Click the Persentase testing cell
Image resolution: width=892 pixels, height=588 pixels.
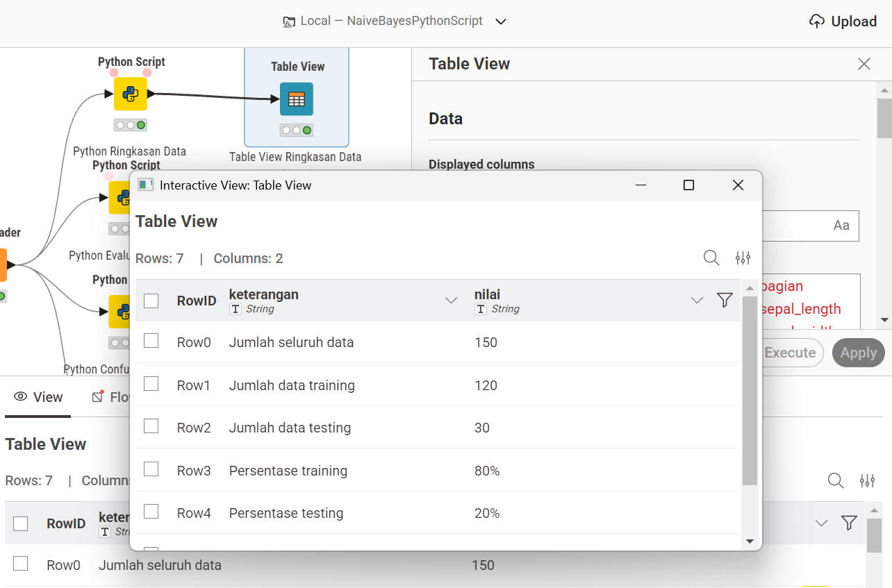point(286,513)
